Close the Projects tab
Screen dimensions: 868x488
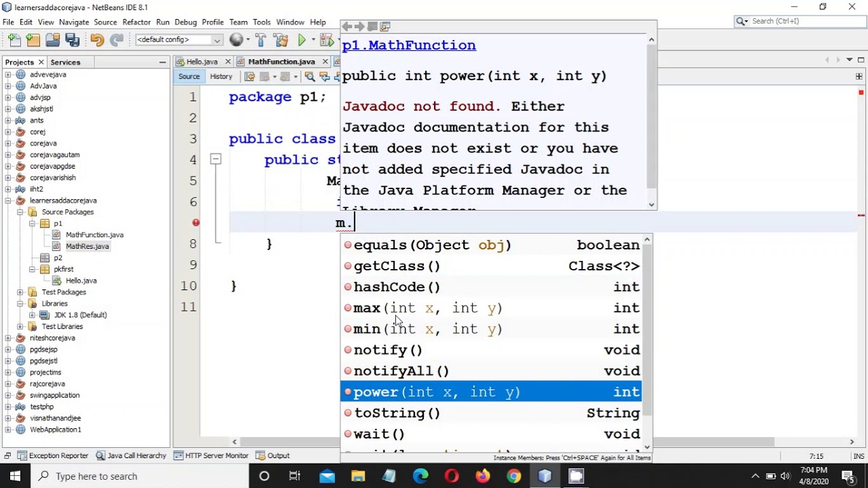tap(41, 62)
